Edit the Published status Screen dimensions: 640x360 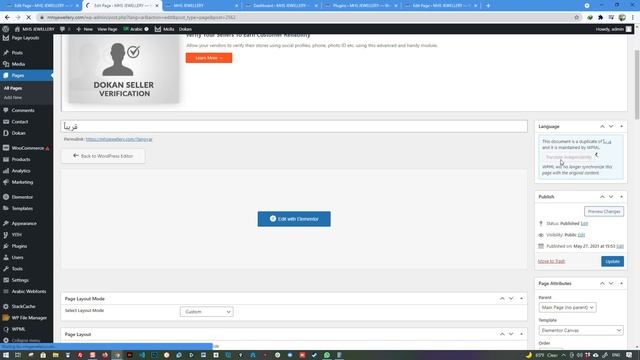[x=584, y=223]
